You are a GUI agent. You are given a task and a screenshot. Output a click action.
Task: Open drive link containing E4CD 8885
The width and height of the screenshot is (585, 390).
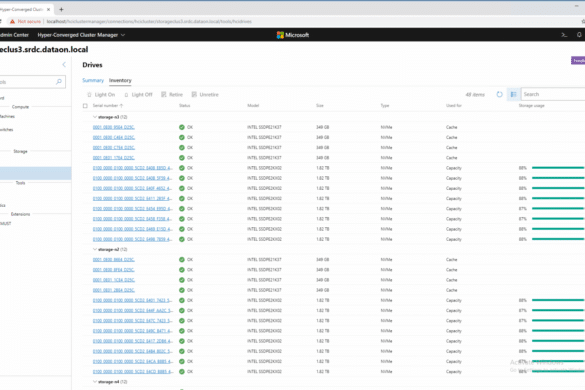pyautogui.click(x=133, y=372)
